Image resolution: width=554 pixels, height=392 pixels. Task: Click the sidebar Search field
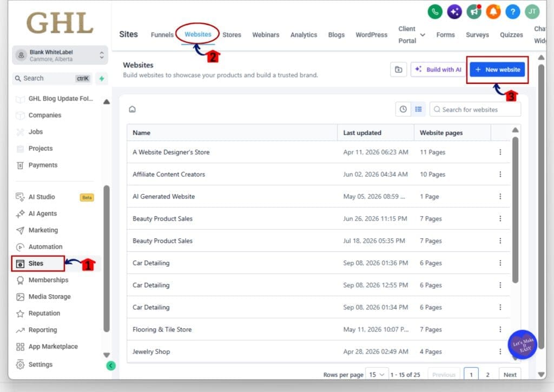point(53,78)
